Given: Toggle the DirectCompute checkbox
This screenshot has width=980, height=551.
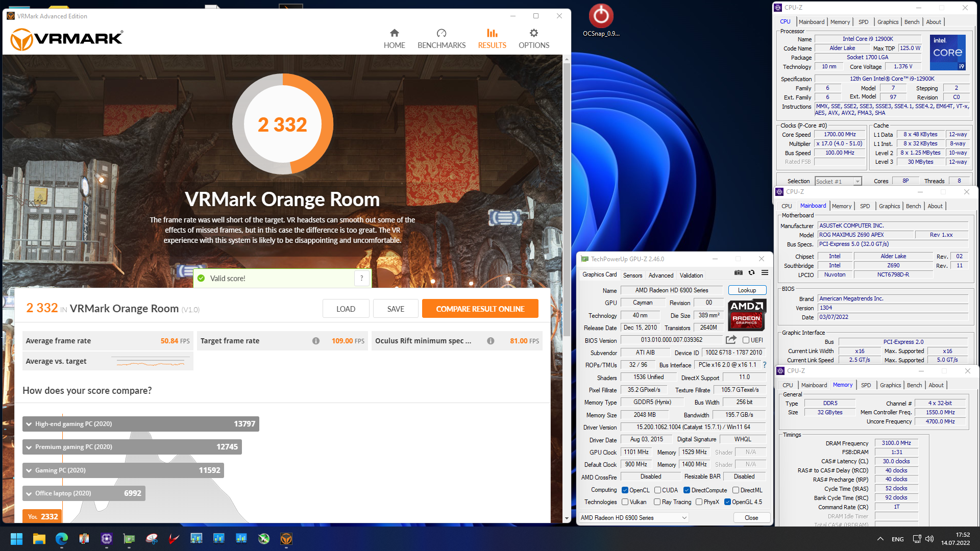Looking at the screenshot, I should pyautogui.click(x=687, y=490).
